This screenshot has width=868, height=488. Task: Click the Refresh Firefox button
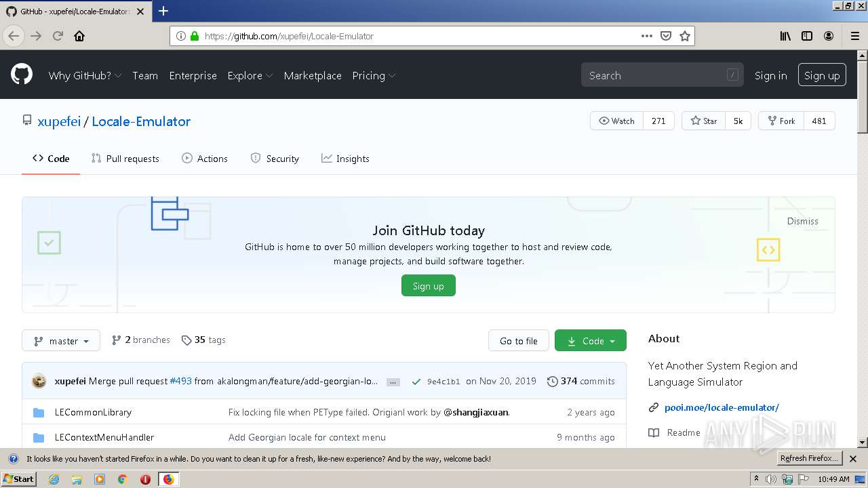[809, 458]
